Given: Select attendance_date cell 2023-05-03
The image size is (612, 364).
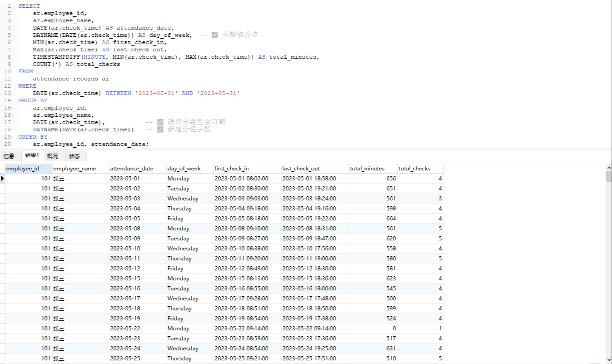Looking at the screenshot, I should pyautogui.click(x=138, y=198).
